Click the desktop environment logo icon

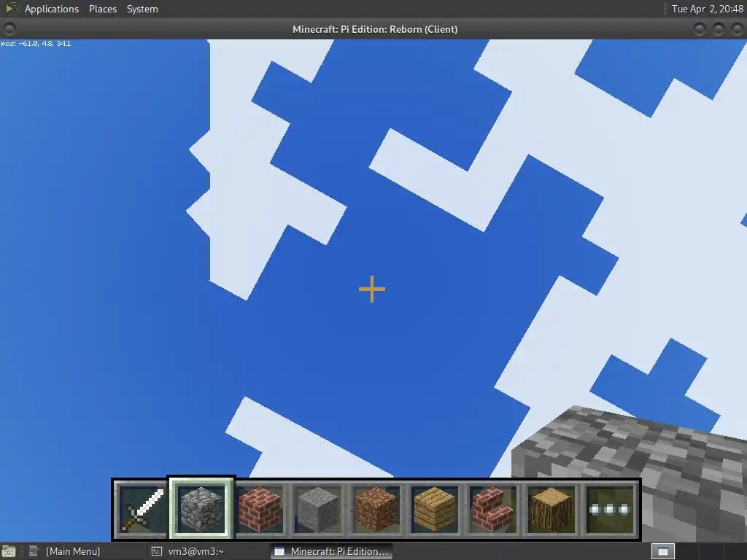[x=12, y=9]
